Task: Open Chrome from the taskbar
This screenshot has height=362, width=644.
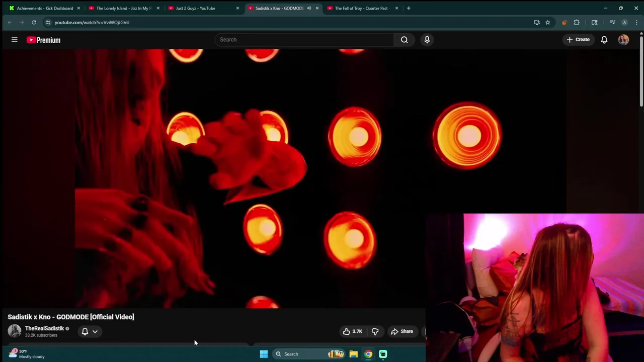Action: point(368,354)
